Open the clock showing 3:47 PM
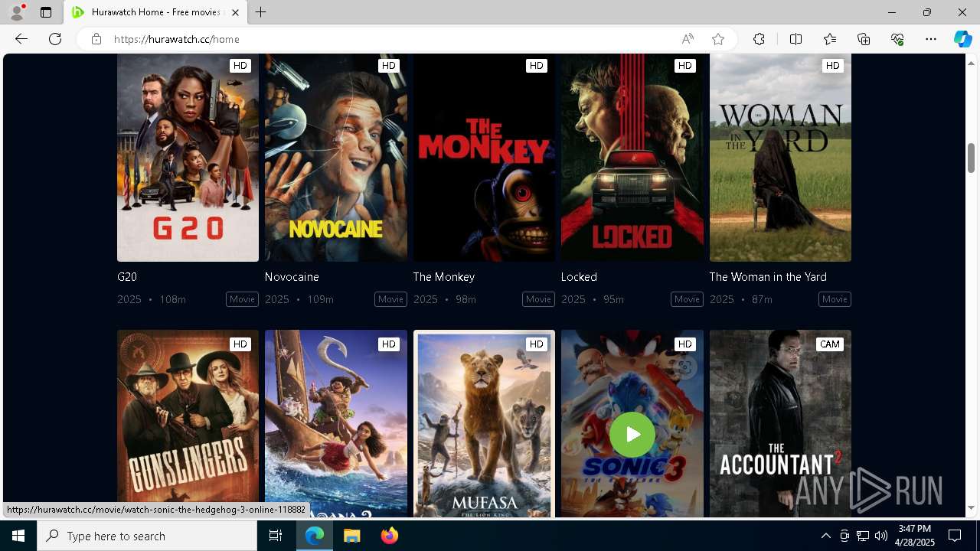Image resolution: width=980 pixels, height=551 pixels. pyautogui.click(x=915, y=536)
